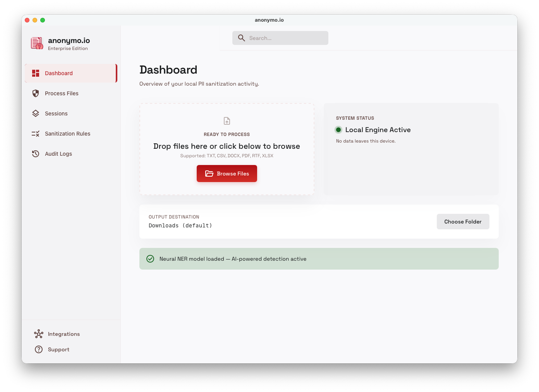Click the upload file icon in the drop zone
This screenshot has height=392, width=539.
[x=227, y=121]
